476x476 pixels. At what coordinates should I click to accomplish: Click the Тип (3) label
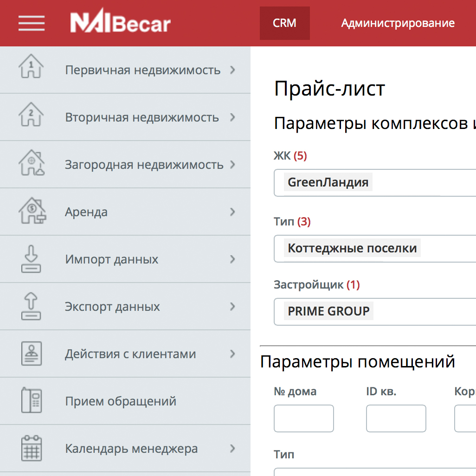(292, 222)
